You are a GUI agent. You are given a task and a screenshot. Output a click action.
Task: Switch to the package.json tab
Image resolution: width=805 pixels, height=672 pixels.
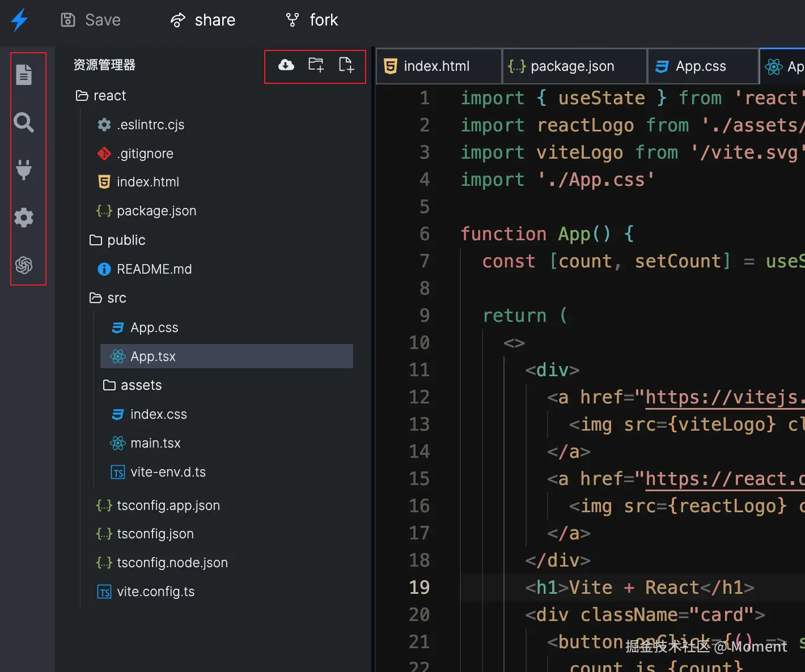pyautogui.click(x=574, y=66)
